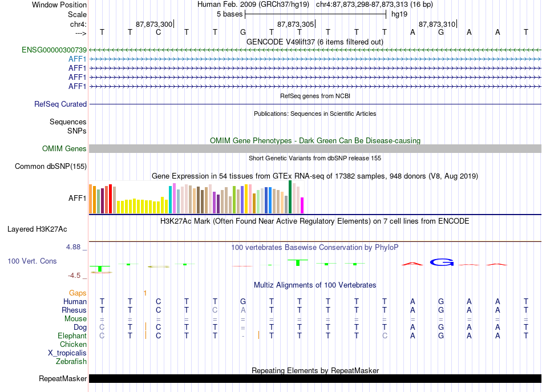Click the orange insertion bar before Elephant T
542x392 pixels.
pyautogui.click(x=258, y=335)
